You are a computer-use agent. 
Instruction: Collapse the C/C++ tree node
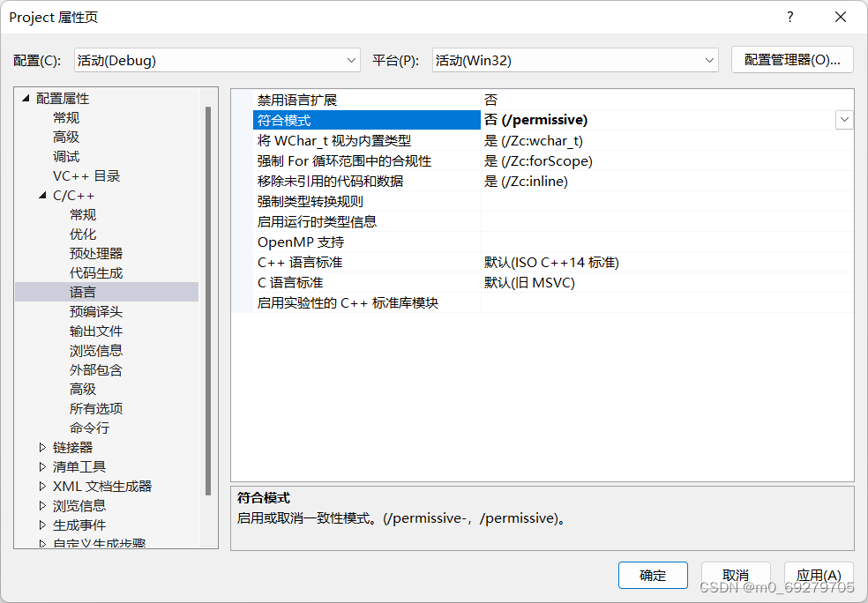(42, 195)
